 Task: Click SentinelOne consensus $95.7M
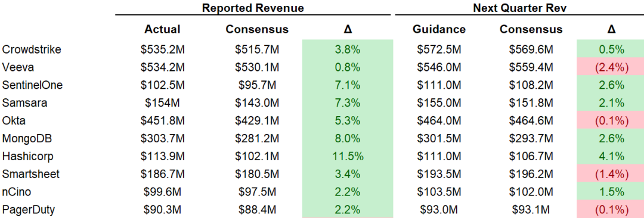(257, 85)
